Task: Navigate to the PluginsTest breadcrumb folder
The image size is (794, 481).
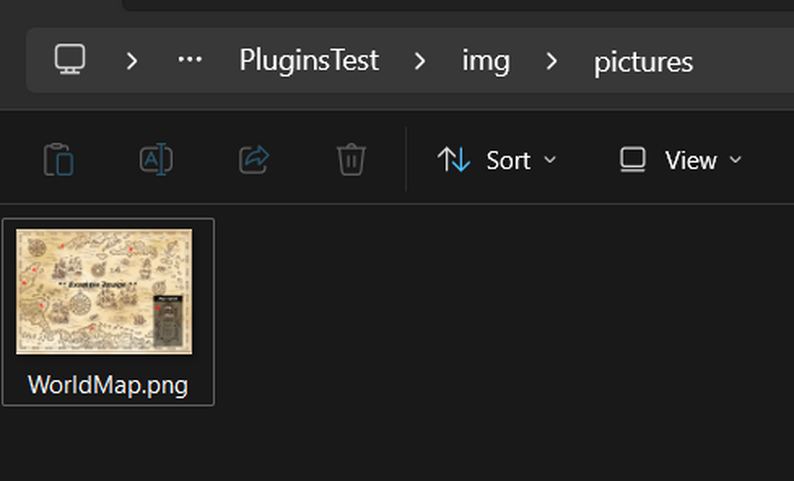Action: coord(309,60)
